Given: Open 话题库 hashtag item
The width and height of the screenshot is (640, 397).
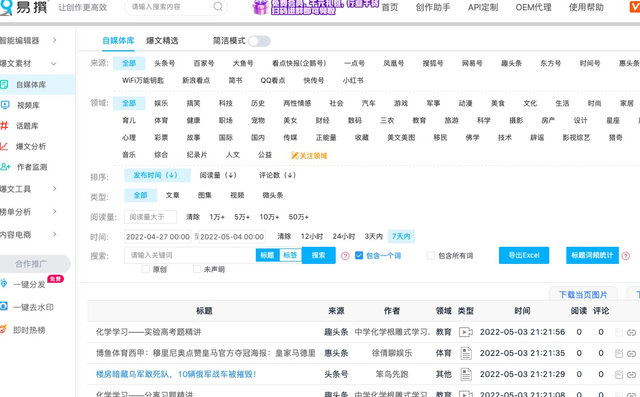Looking at the screenshot, I should [x=27, y=126].
